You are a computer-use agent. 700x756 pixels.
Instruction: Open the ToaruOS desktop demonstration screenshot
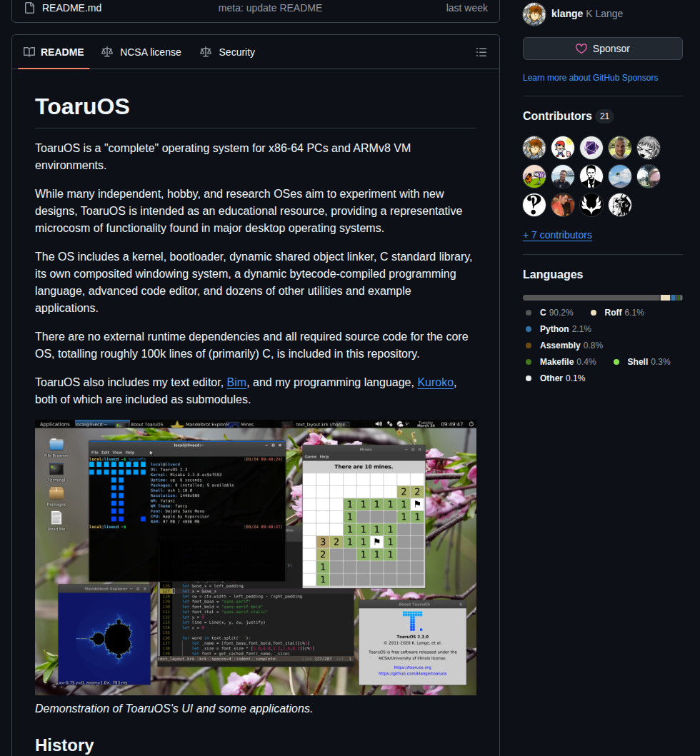(256, 558)
